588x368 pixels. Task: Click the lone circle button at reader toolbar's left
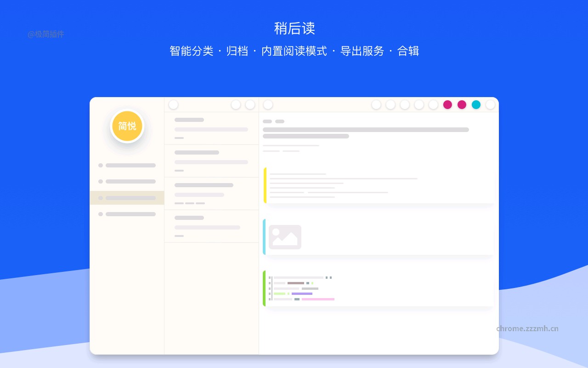point(268,104)
